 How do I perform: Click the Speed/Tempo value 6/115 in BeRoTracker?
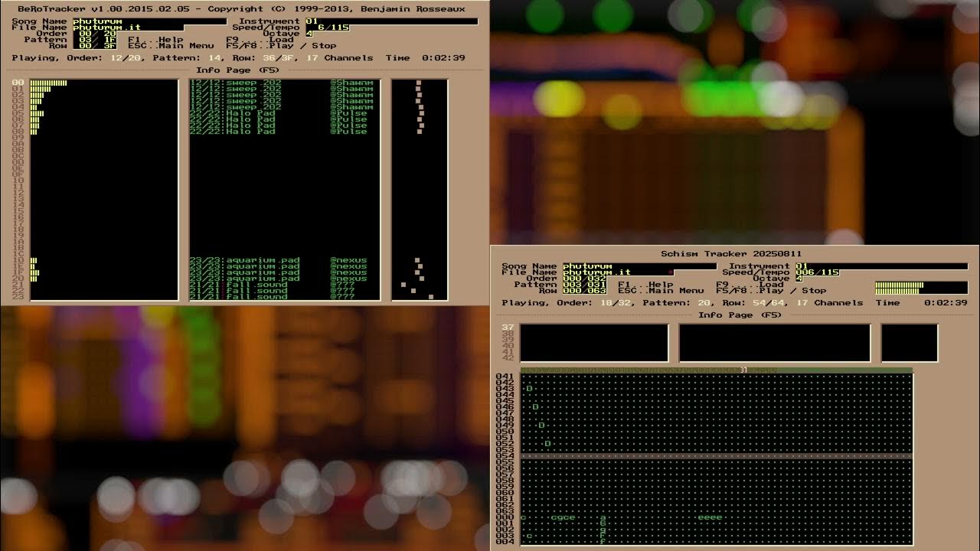(x=327, y=28)
